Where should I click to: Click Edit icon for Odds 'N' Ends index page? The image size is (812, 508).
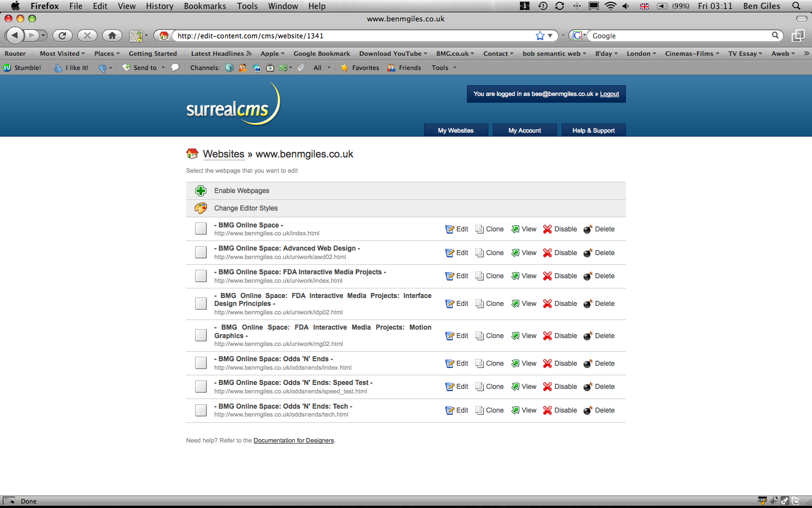pos(449,364)
